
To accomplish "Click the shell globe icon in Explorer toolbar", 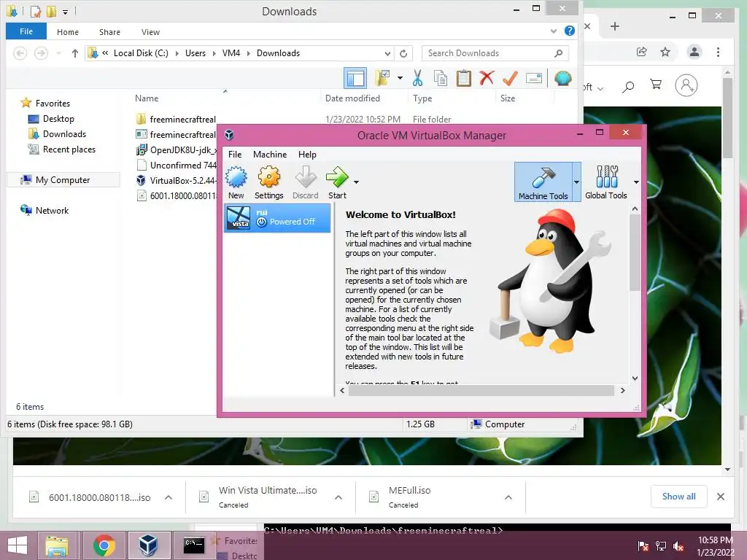I will click(x=563, y=78).
